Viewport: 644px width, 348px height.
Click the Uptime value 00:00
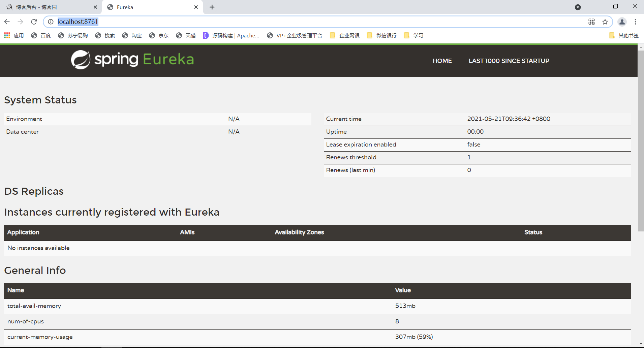(x=475, y=132)
